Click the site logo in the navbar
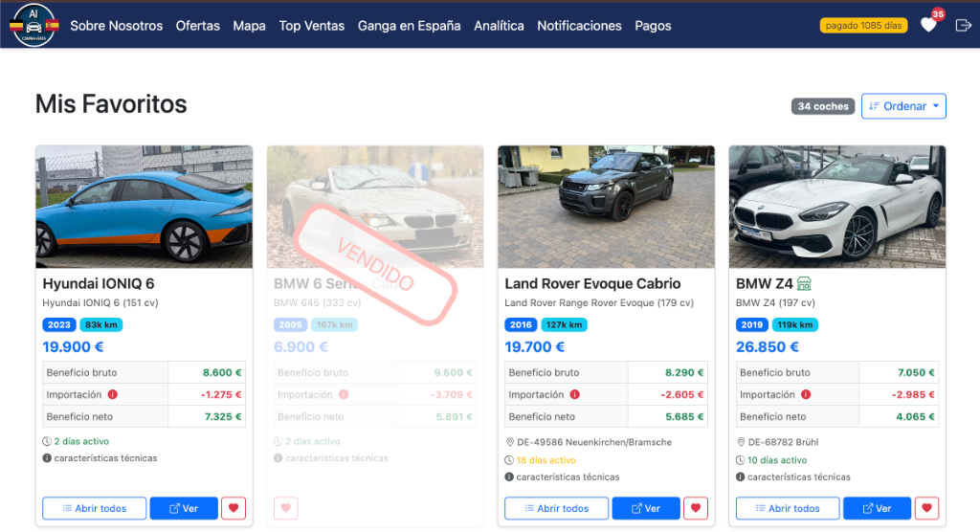 (34, 25)
